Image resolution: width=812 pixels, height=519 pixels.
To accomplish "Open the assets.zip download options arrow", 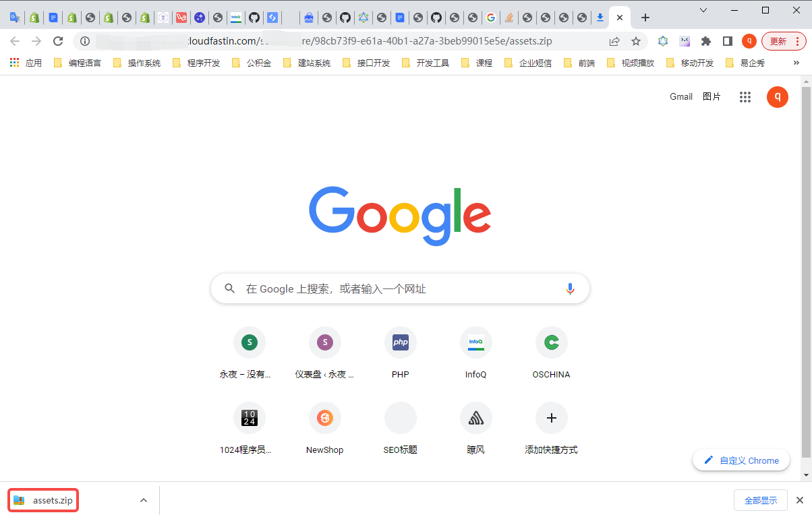I will (143, 500).
